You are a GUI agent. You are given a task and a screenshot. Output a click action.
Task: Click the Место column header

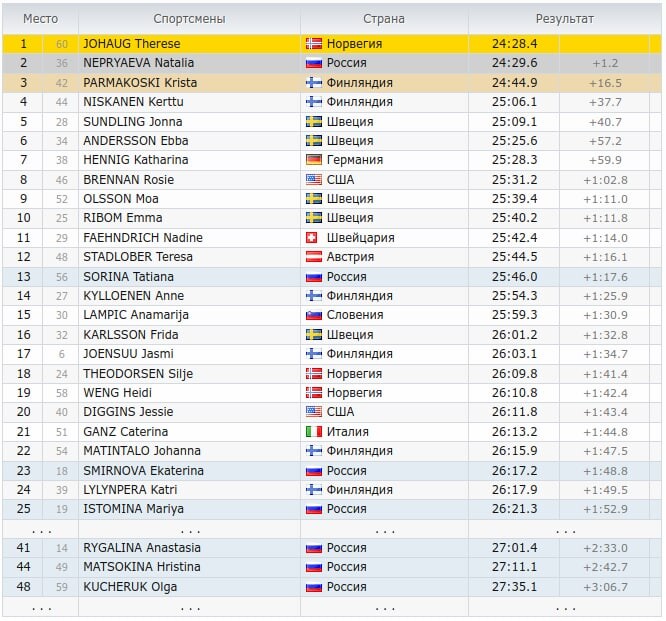click(40, 19)
